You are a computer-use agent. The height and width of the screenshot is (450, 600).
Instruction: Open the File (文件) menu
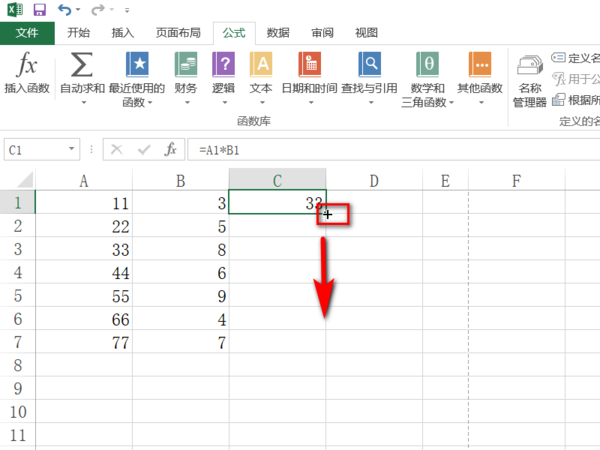(x=27, y=33)
